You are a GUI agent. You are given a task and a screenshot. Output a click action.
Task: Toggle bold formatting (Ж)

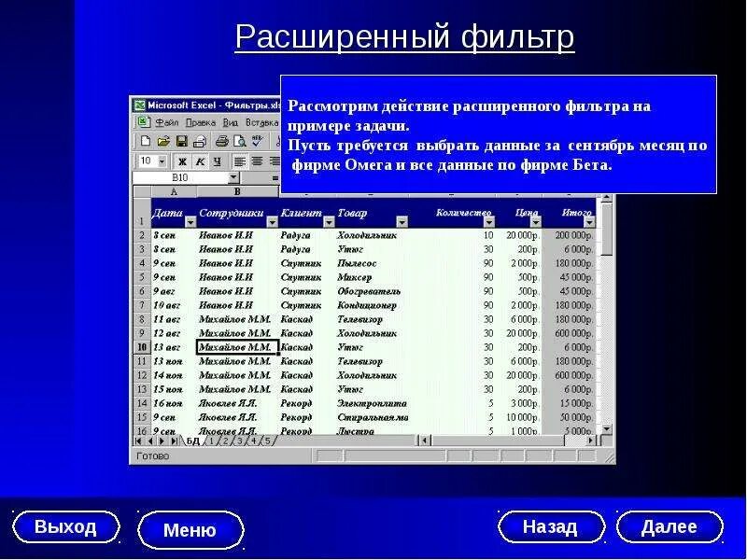(182, 161)
